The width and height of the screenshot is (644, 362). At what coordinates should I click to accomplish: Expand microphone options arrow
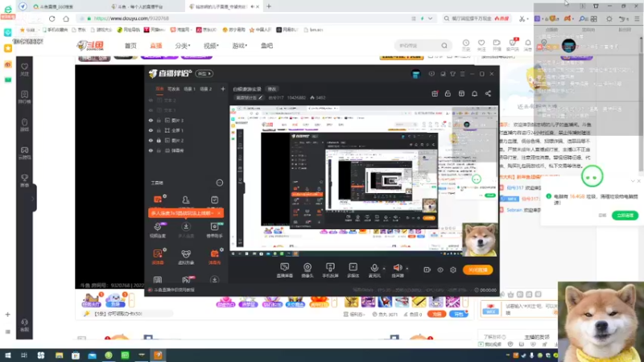(384, 269)
